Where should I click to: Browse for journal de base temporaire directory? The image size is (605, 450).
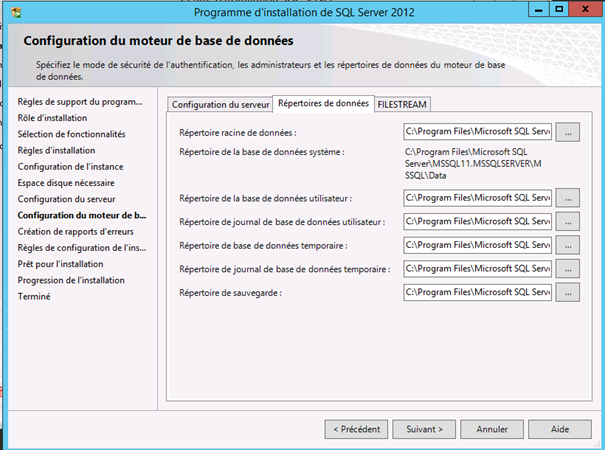568,269
